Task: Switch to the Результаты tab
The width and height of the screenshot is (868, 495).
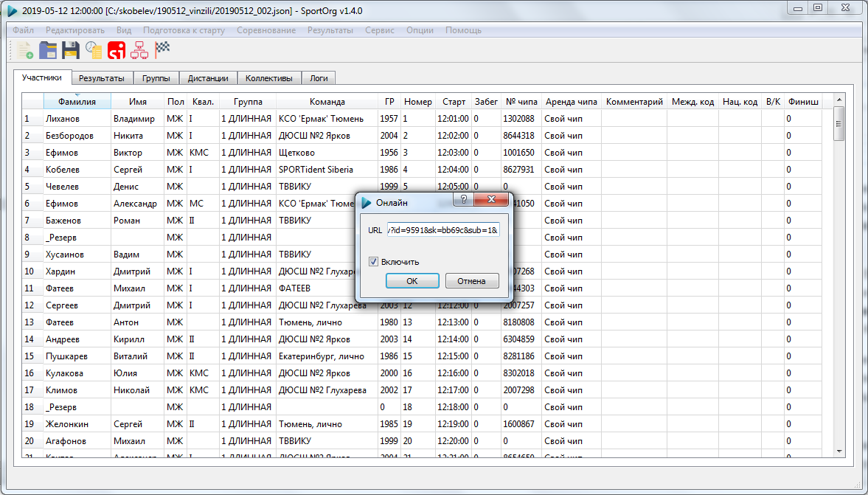Action: pyautogui.click(x=101, y=79)
